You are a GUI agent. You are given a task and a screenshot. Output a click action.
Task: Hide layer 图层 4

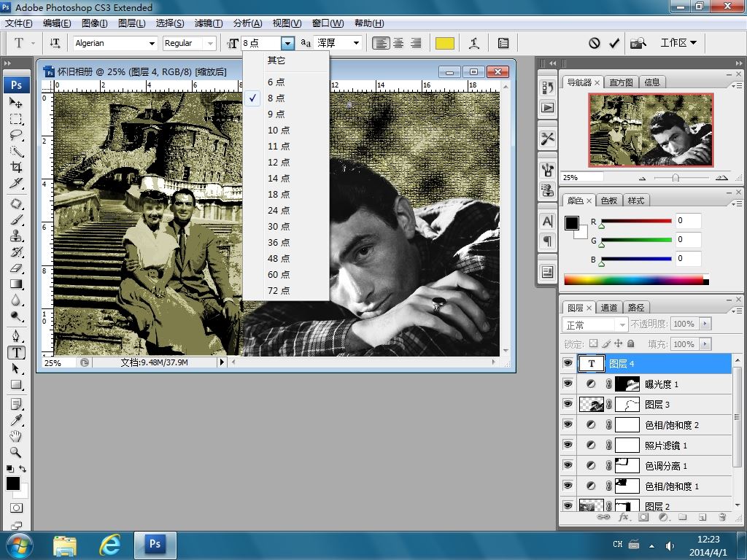click(x=568, y=363)
